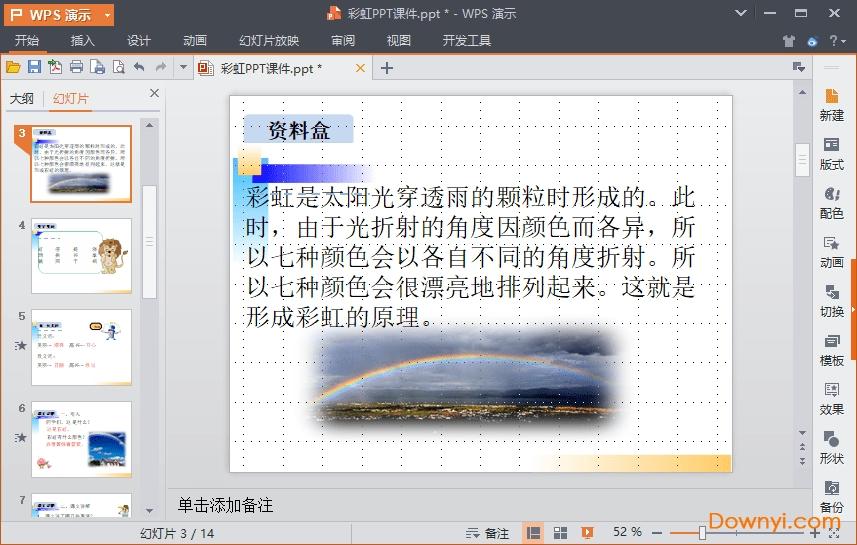Open the 设计 ribbon tab
This screenshot has height=545, width=857.
coord(139,40)
